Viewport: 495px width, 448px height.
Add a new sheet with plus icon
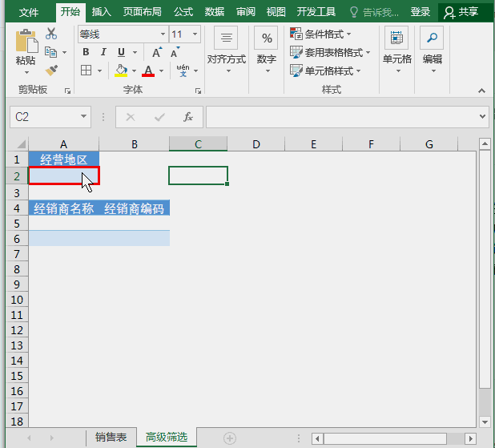coord(230,438)
